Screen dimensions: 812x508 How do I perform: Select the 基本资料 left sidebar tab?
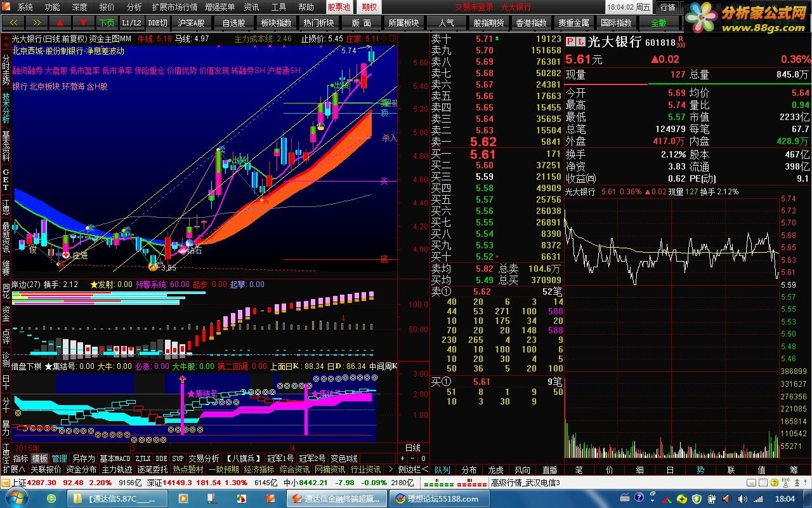click(x=6, y=147)
